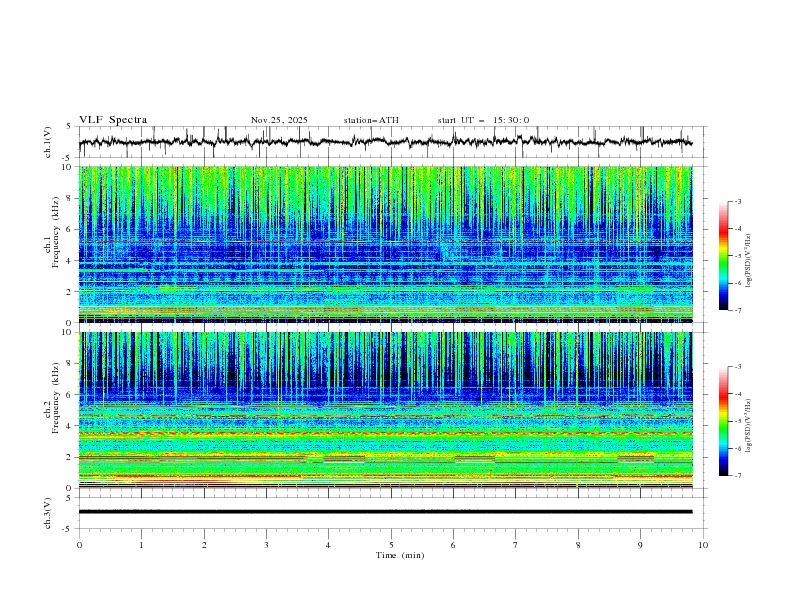Click the time axis tick label '3'
792x612 pixels.
266,545
